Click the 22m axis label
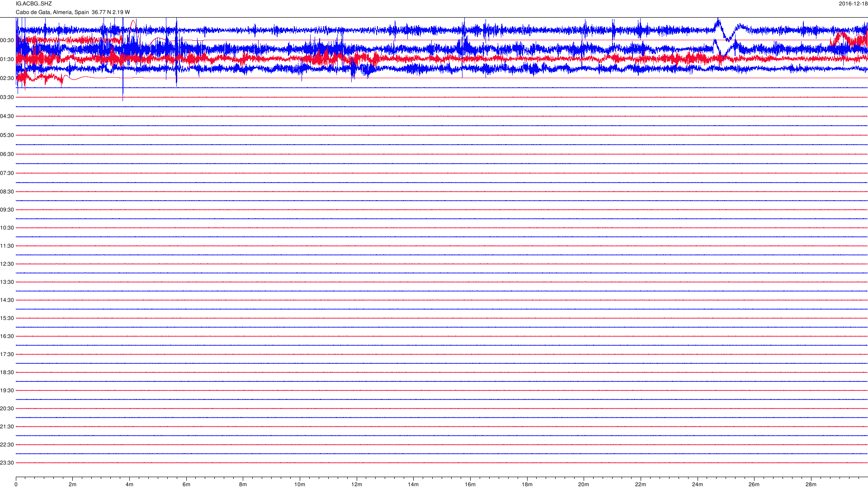 tap(641, 484)
